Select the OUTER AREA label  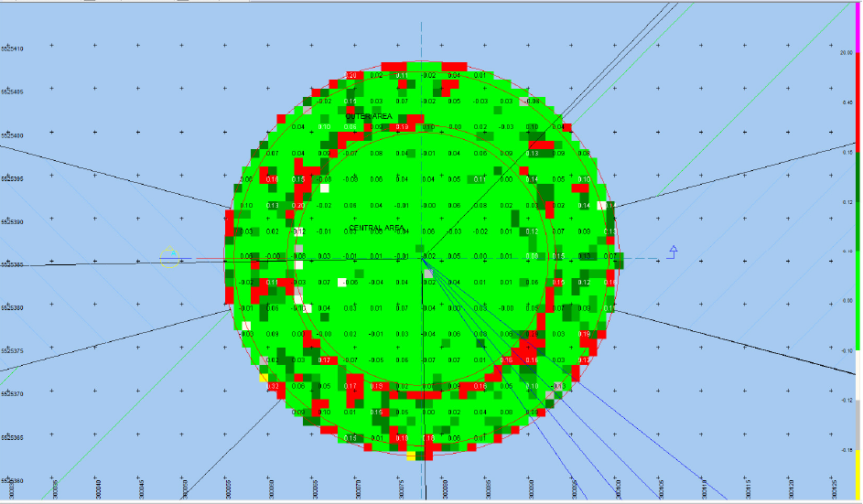click(x=369, y=117)
